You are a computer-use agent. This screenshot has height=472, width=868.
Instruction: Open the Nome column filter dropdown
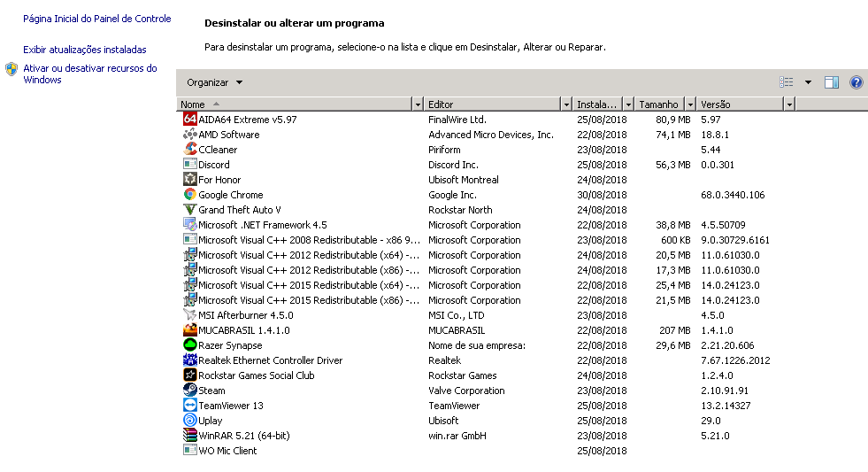pos(419,104)
